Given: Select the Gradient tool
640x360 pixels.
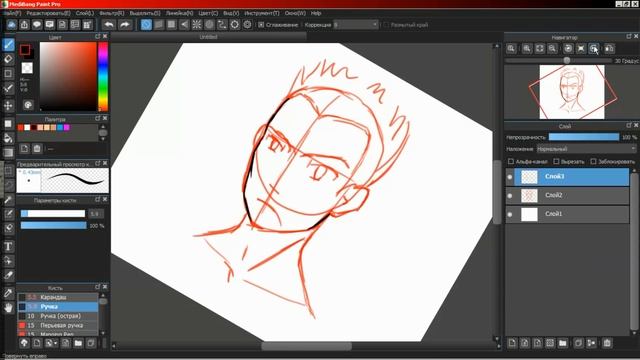Looking at the screenshot, I should (8, 153).
